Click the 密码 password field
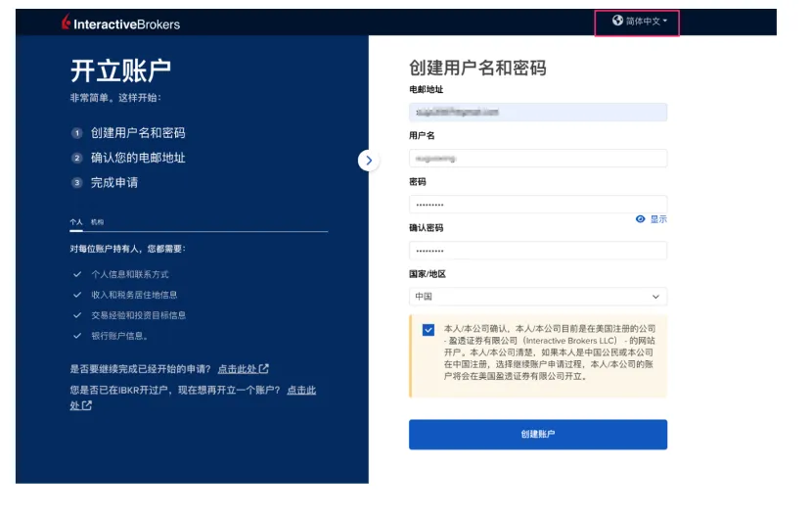This screenshot has height=515, width=812. [x=538, y=204]
